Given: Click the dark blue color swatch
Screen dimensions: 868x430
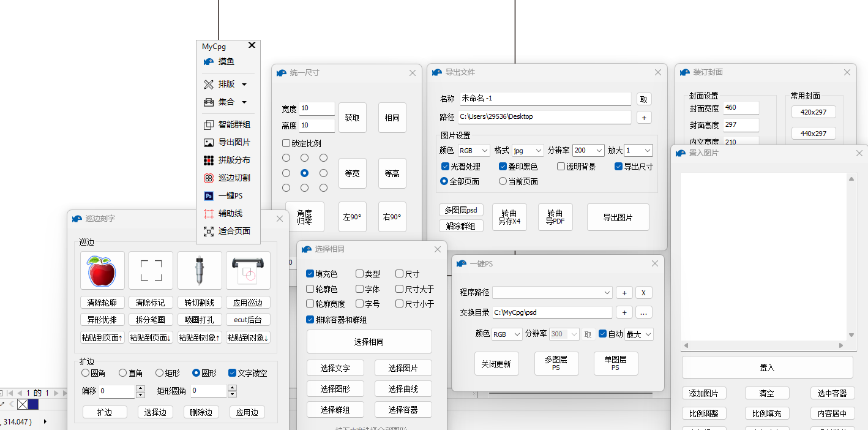Looking at the screenshot, I should (x=33, y=404).
